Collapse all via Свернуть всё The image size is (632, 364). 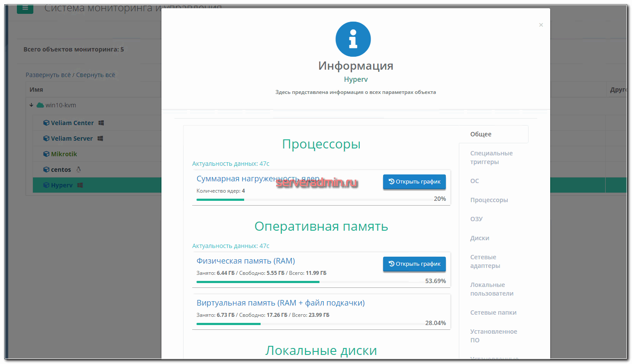pos(96,75)
